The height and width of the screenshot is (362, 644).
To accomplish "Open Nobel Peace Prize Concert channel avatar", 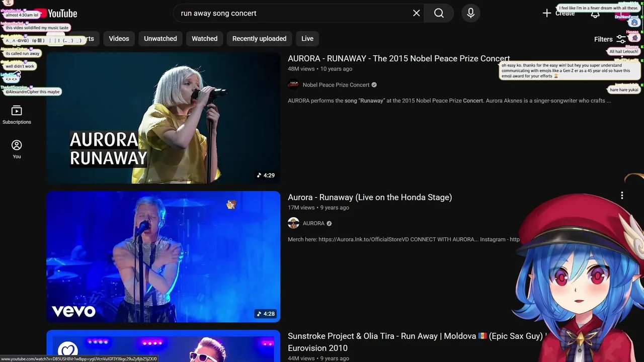I will tap(293, 85).
